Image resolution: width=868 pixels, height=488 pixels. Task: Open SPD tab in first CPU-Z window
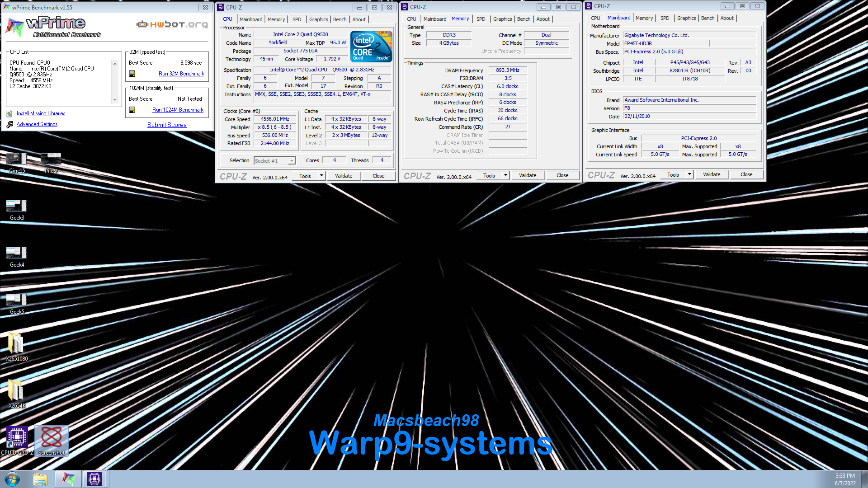pos(297,19)
